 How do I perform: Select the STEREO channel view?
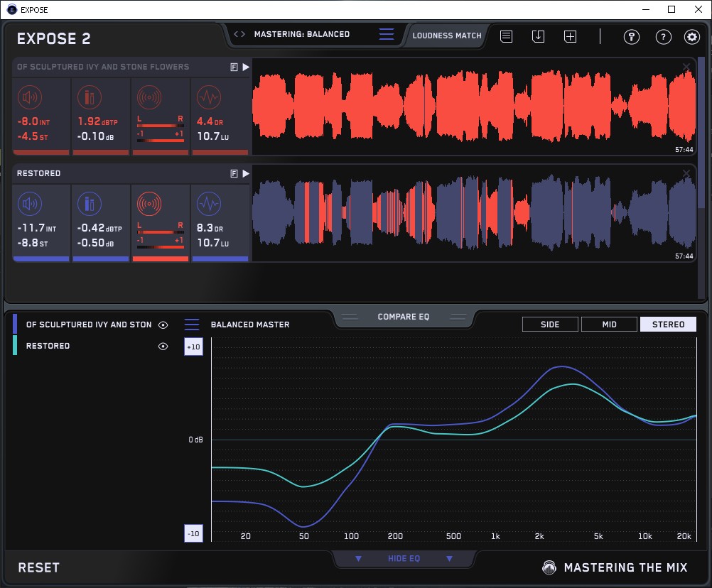click(668, 325)
